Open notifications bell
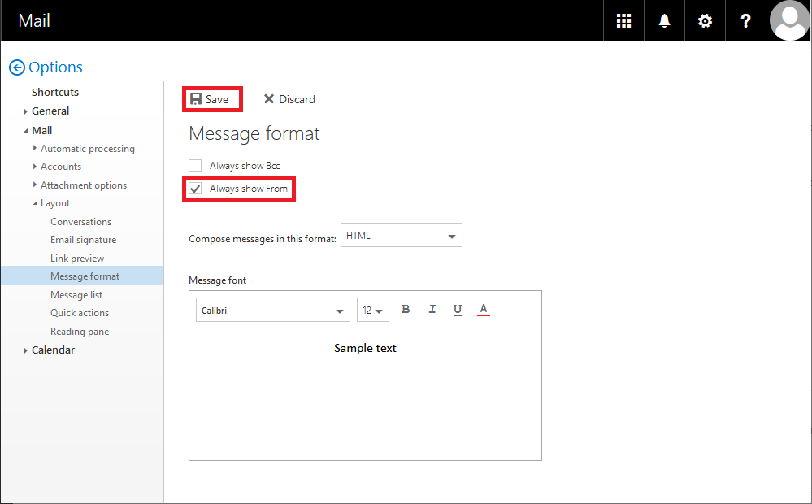 pos(663,20)
